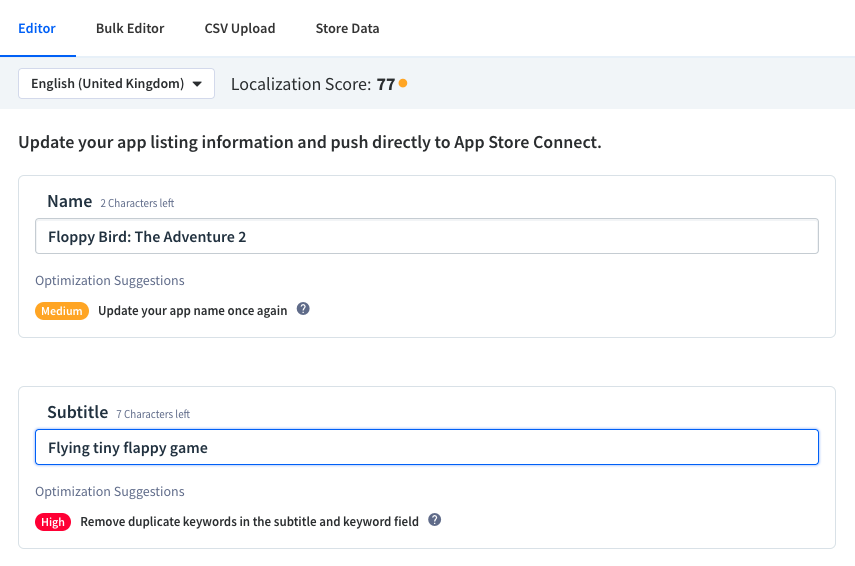855x566 pixels.
Task: Open the English (United Kingdom) language dropdown
Action: point(116,83)
